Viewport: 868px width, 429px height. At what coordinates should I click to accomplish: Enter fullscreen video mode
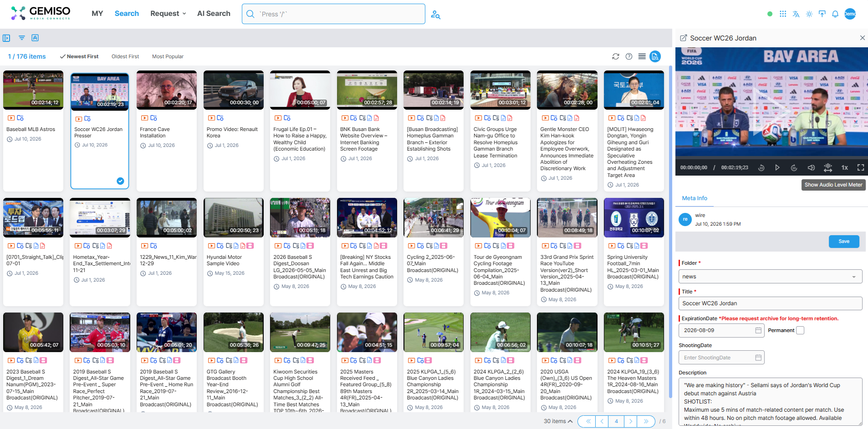861,167
